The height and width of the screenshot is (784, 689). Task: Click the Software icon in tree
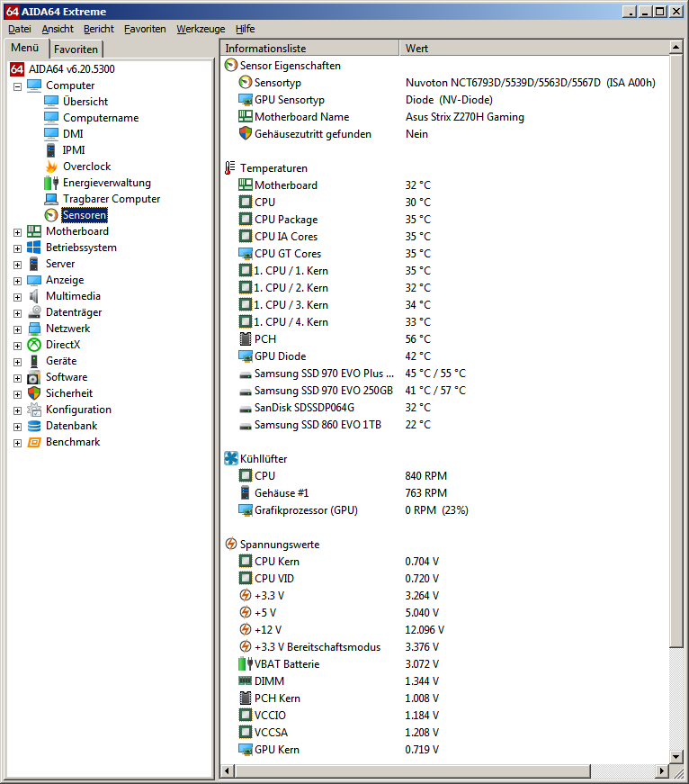tap(34, 377)
